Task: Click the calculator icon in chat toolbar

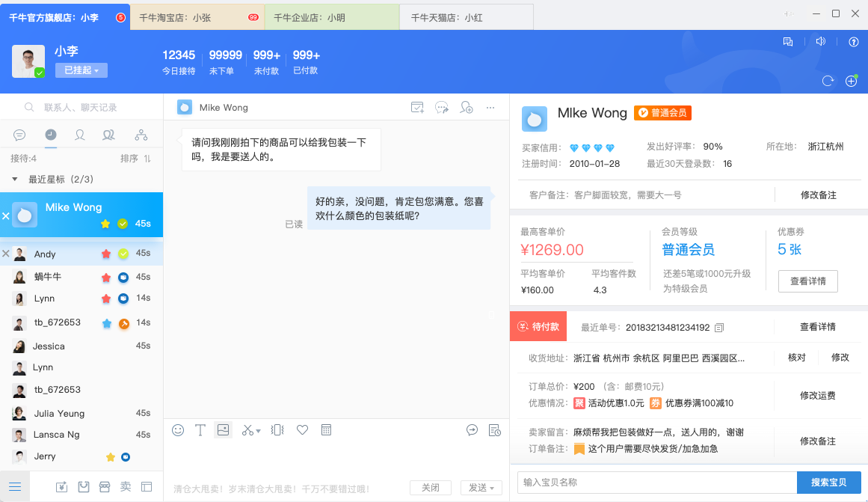Action: pos(326,430)
